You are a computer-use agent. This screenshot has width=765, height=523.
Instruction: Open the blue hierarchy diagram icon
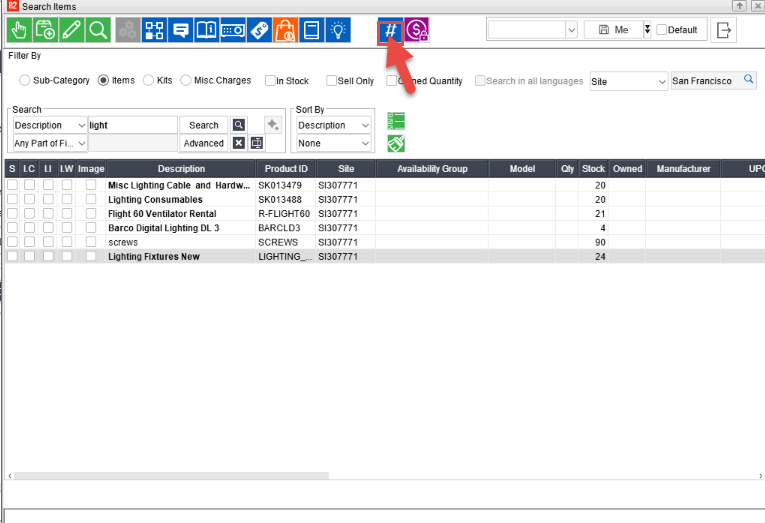pyautogui.click(x=155, y=30)
